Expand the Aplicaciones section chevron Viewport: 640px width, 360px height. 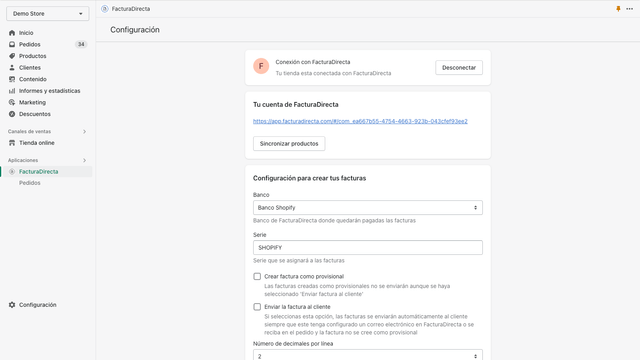tap(84, 160)
